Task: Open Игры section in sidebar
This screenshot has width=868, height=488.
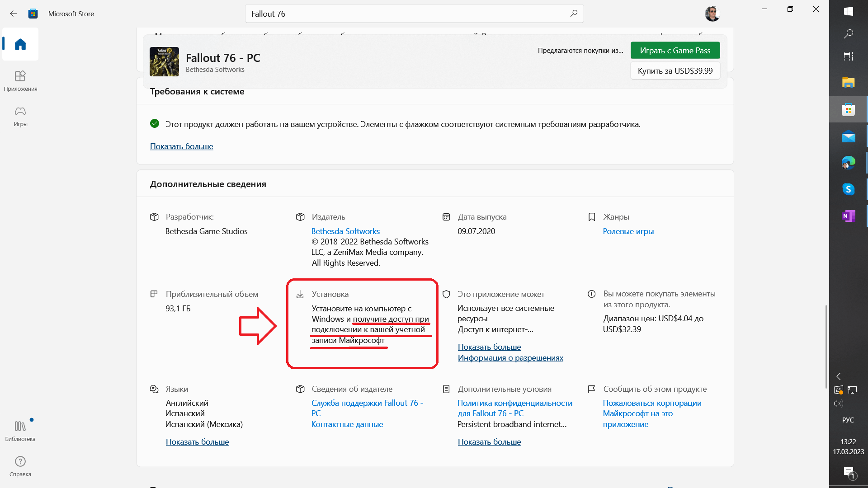Action: [x=20, y=117]
